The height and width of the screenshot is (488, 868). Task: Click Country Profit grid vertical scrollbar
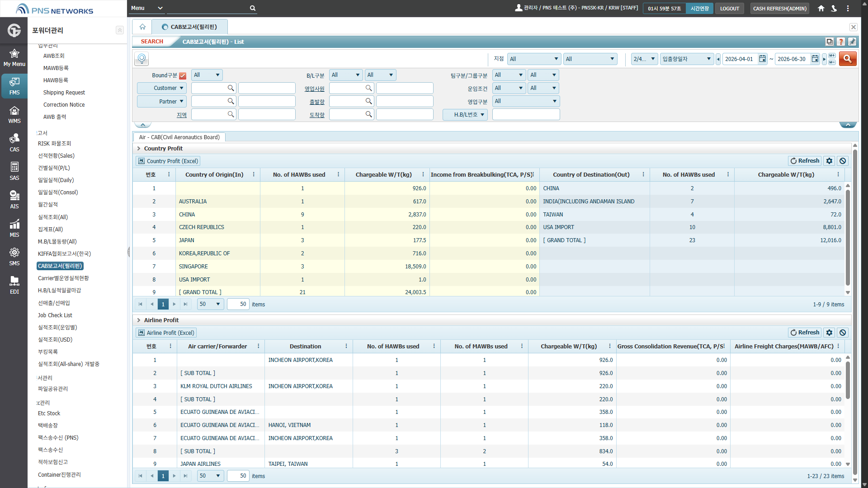pyautogui.click(x=848, y=239)
